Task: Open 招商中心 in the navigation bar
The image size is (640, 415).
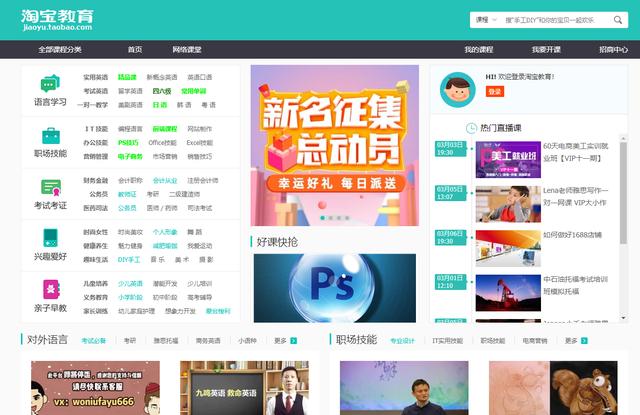Action: coord(613,49)
